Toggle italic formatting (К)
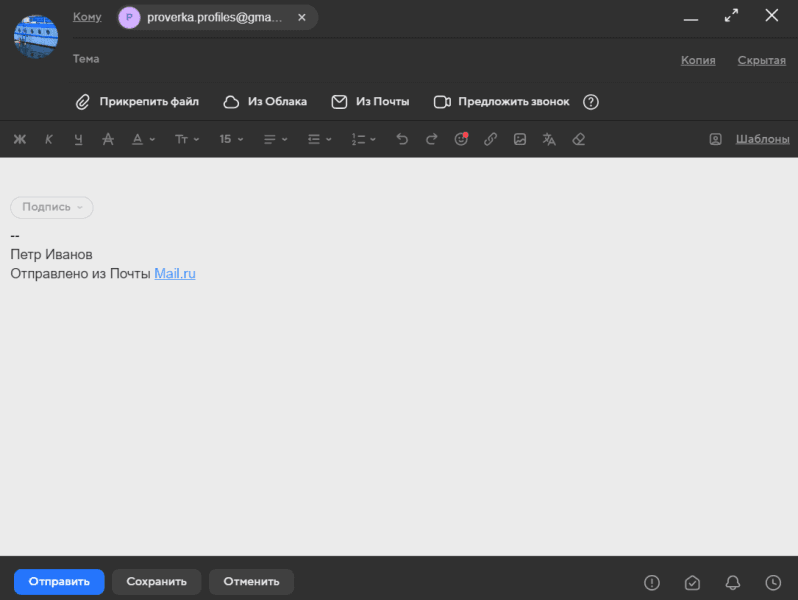 pyautogui.click(x=49, y=139)
